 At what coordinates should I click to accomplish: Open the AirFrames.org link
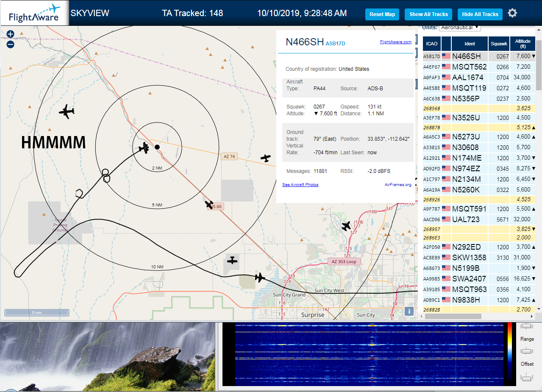point(398,184)
